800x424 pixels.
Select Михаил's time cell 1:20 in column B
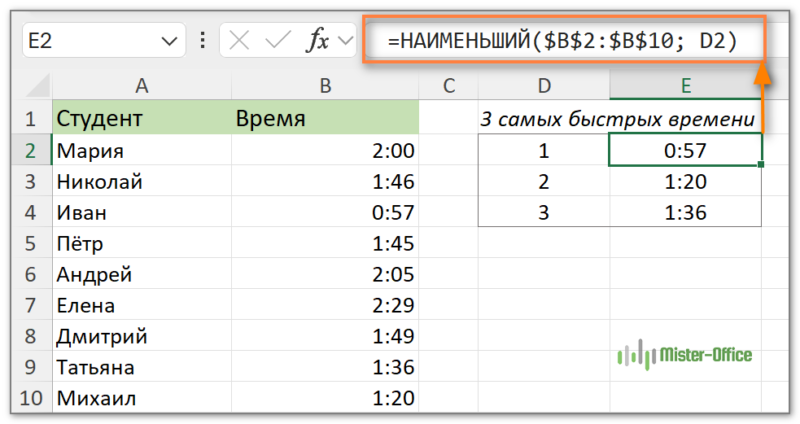[325, 399]
